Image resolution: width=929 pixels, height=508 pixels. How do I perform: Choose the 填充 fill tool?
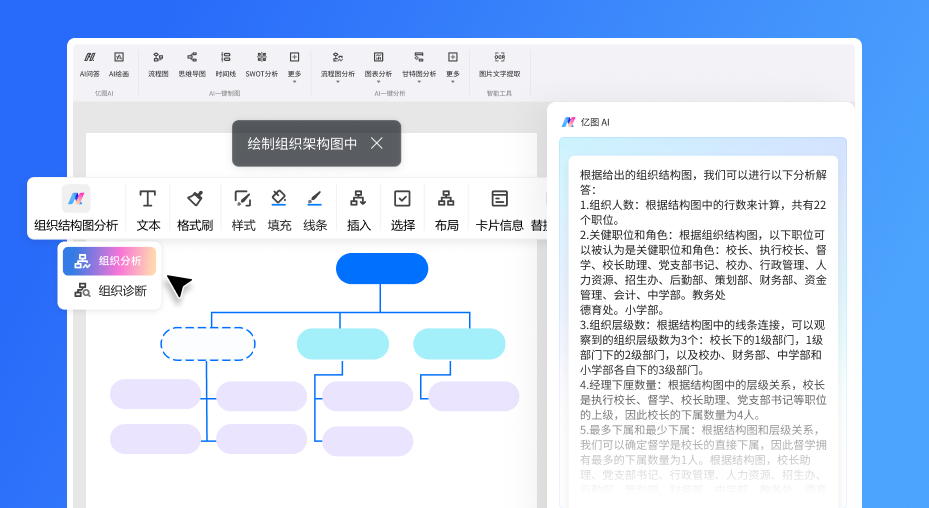pos(279,209)
